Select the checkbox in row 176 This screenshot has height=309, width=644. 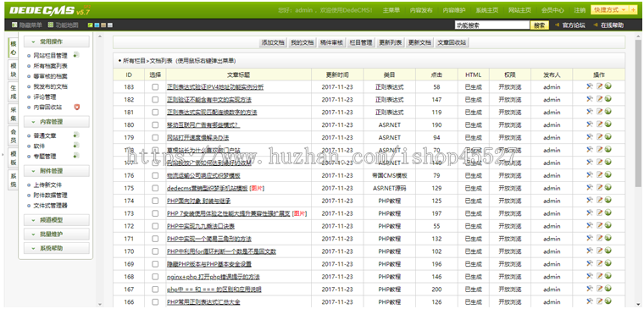coord(155,175)
